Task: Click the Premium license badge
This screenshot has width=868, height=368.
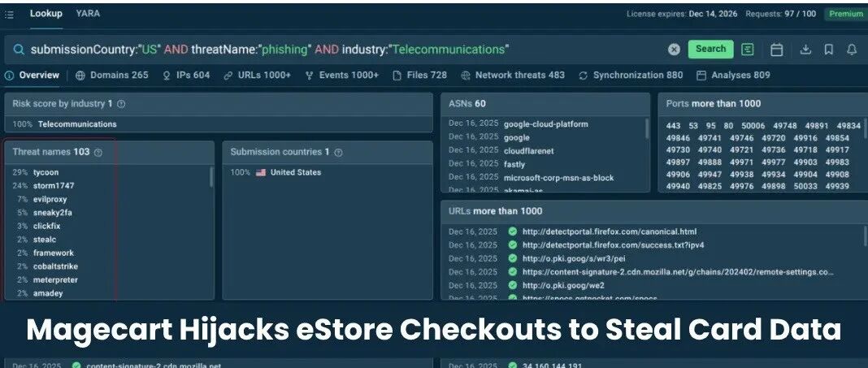Action: [845, 14]
